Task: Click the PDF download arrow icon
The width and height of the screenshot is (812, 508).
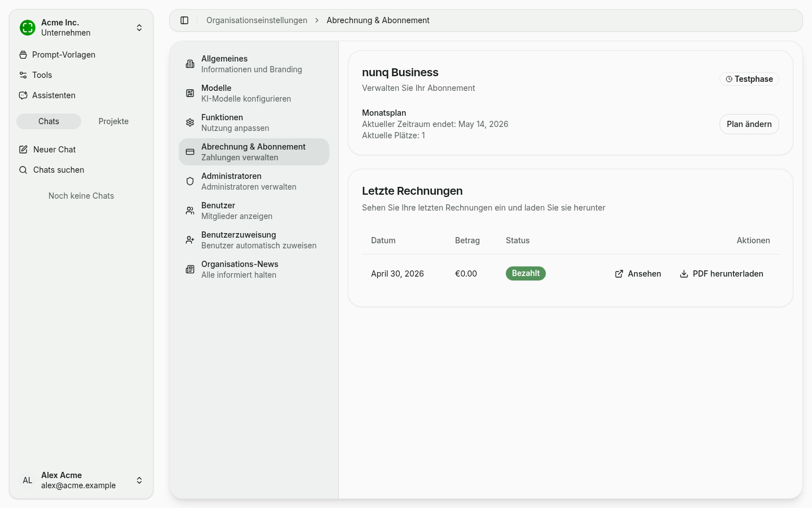Action: coord(684,274)
